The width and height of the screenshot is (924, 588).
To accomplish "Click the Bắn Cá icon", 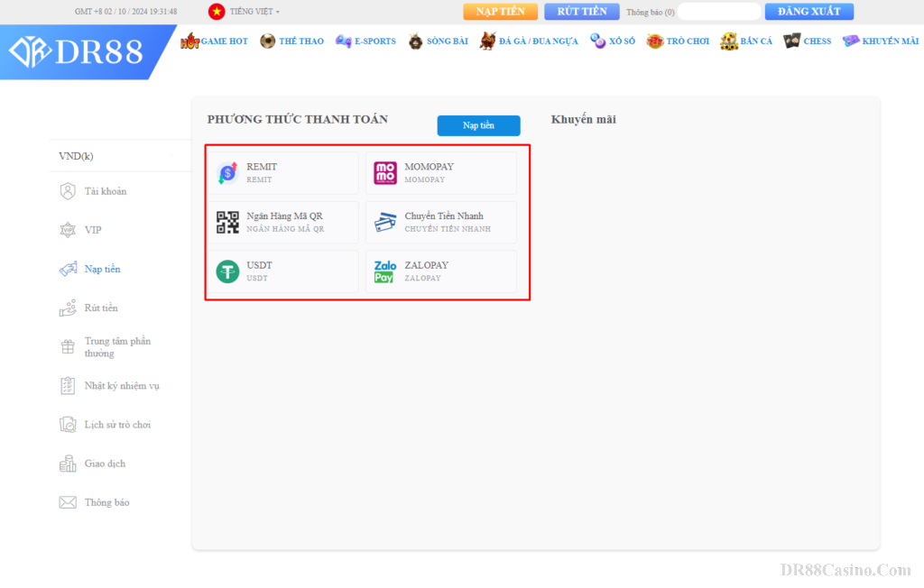I will 729,41.
